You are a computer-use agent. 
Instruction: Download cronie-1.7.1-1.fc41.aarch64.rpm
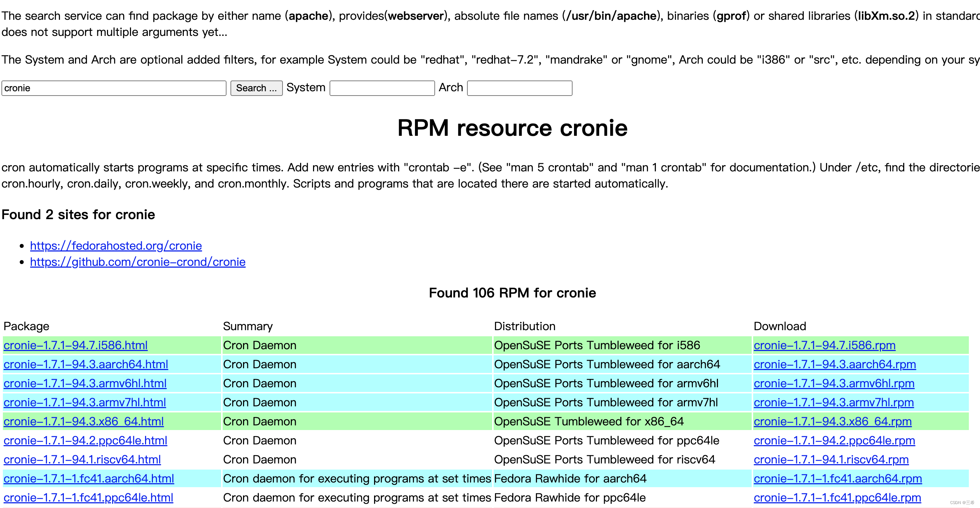837,478
